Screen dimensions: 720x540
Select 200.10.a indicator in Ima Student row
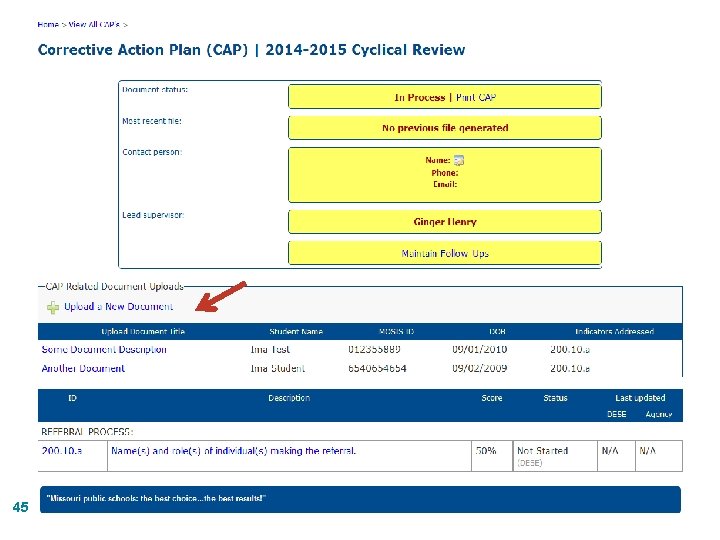[x=570, y=368]
